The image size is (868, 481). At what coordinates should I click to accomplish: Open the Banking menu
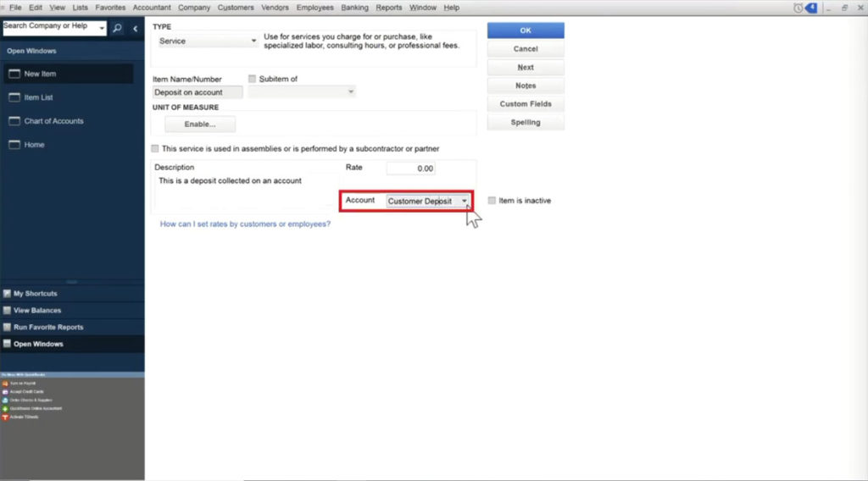point(354,8)
